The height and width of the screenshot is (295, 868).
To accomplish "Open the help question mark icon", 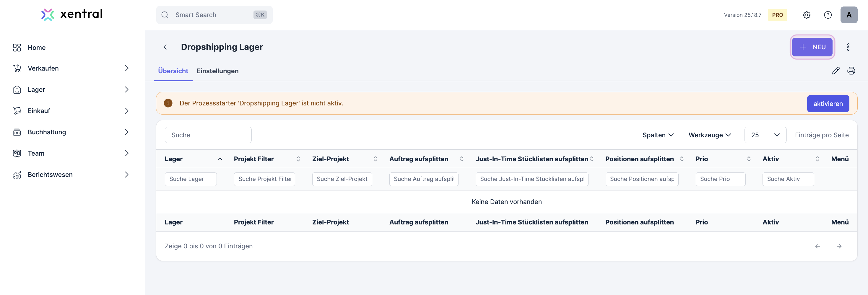I will [828, 15].
